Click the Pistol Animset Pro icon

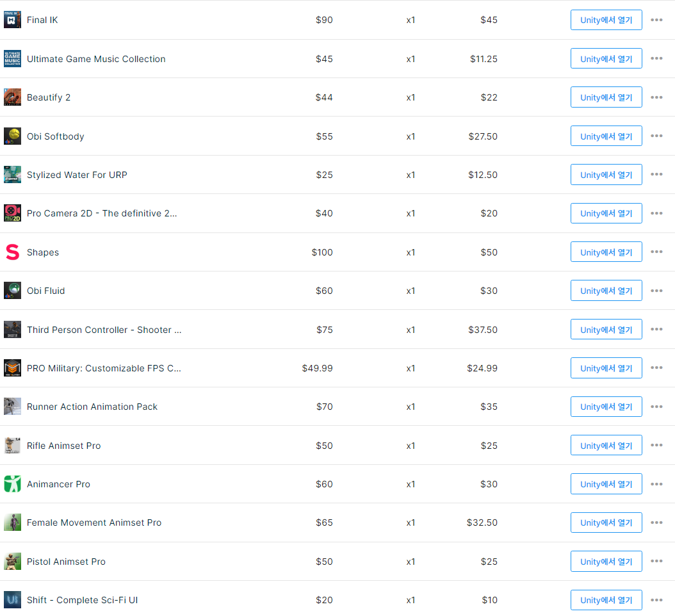pos(12,562)
